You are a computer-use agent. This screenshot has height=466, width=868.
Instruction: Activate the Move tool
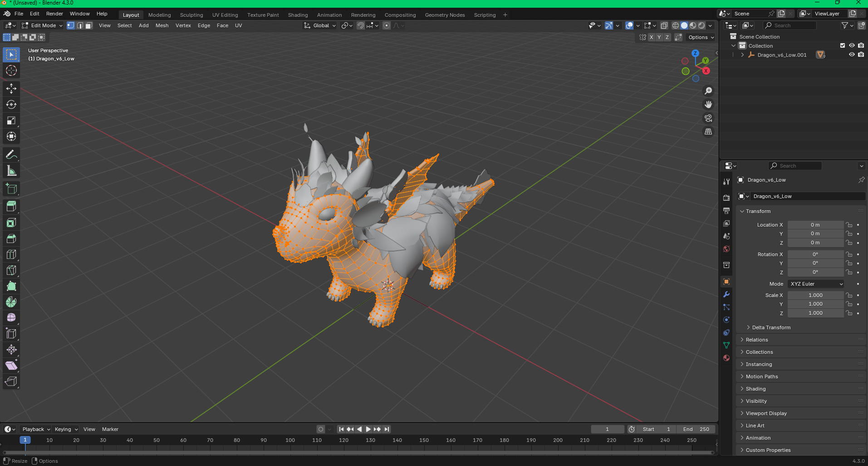[11, 89]
